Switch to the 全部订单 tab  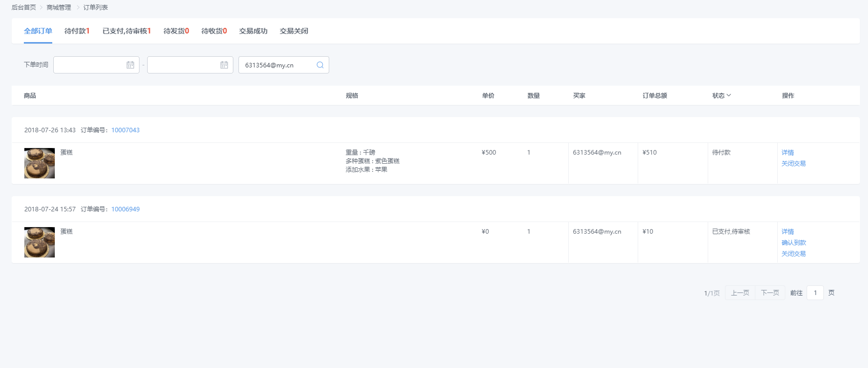tap(38, 31)
